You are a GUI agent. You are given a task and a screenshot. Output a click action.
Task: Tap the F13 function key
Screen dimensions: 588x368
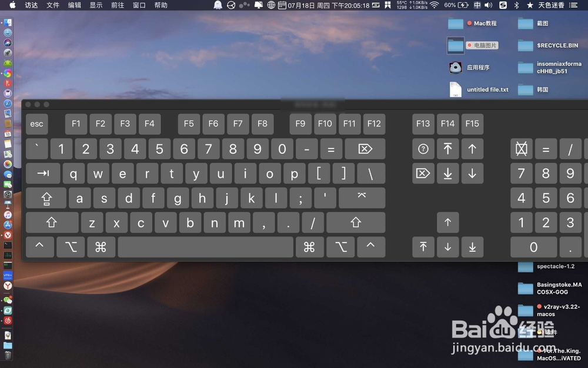coord(423,124)
